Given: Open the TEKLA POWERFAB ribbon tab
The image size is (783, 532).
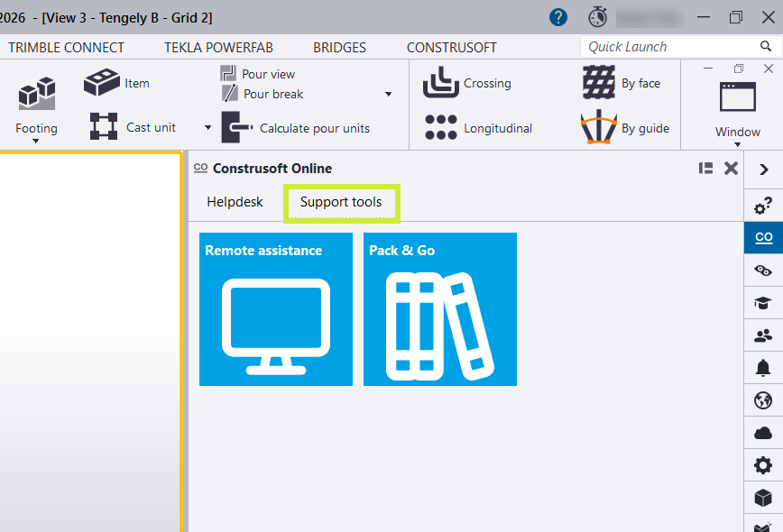Looking at the screenshot, I should coord(218,48).
